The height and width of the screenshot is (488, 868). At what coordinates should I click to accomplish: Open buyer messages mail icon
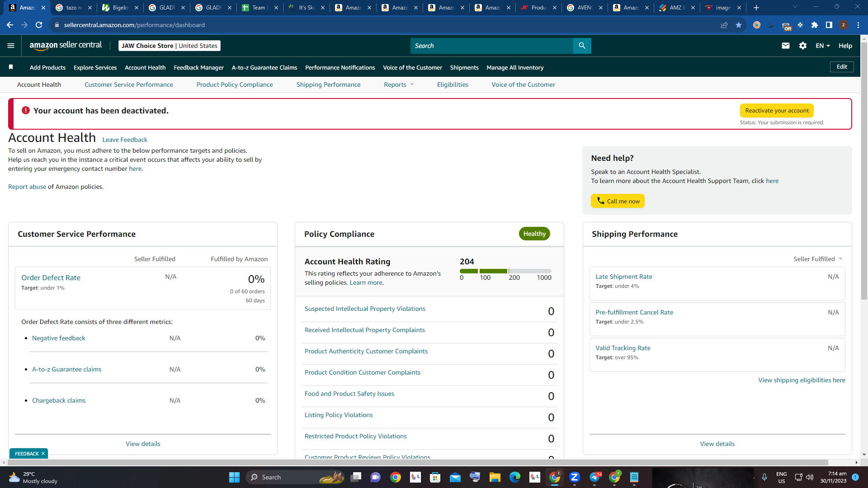point(786,46)
